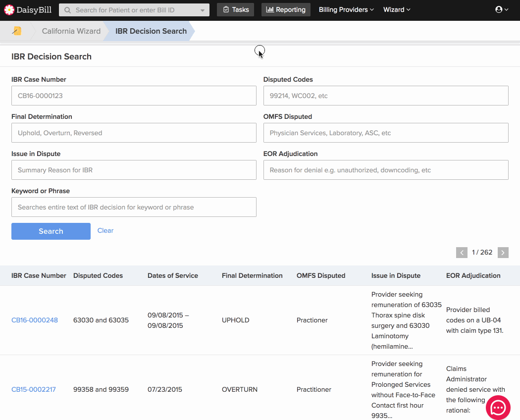Focus the IBR Case Number field
520x420 pixels.
tap(134, 96)
